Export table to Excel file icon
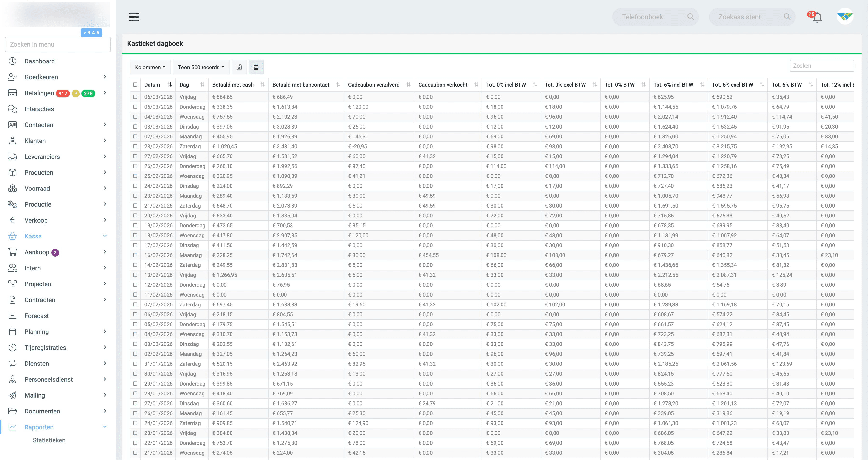Screen dimensions: 868x460 click(x=239, y=67)
